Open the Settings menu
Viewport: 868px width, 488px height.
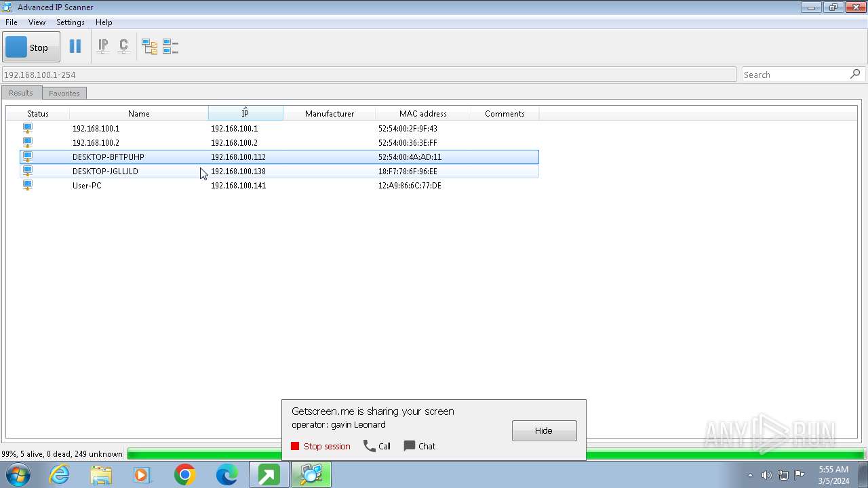[71, 22]
